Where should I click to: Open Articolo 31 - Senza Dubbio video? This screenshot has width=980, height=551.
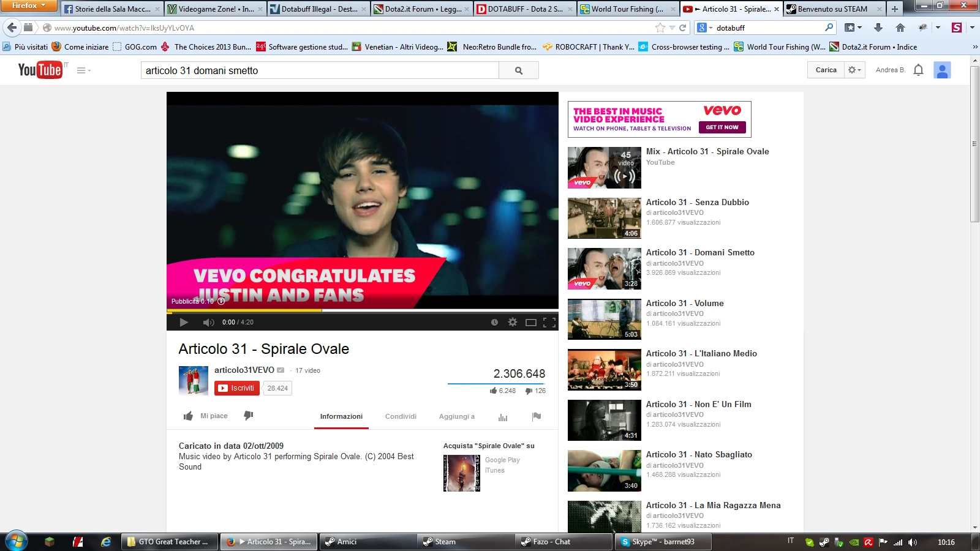point(698,202)
